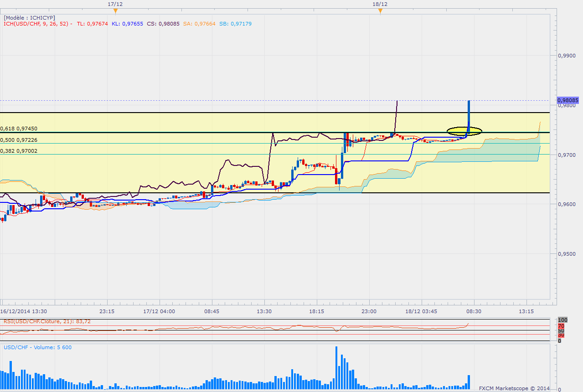This screenshot has height=392, width=583.
Task: Select the yellow ellipse annotation on chart
Action: tap(464, 131)
